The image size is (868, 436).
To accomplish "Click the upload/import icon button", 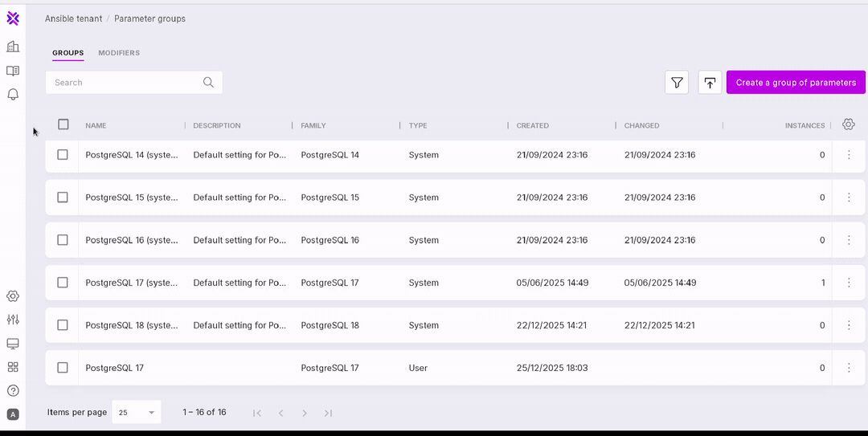I will pos(710,83).
